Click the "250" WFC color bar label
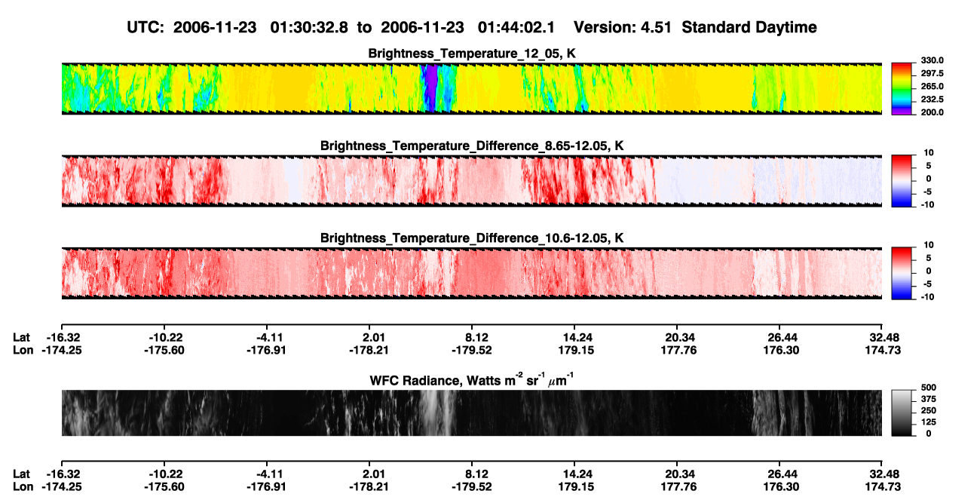This screenshot has width=980, height=503. tap(929, 410)
